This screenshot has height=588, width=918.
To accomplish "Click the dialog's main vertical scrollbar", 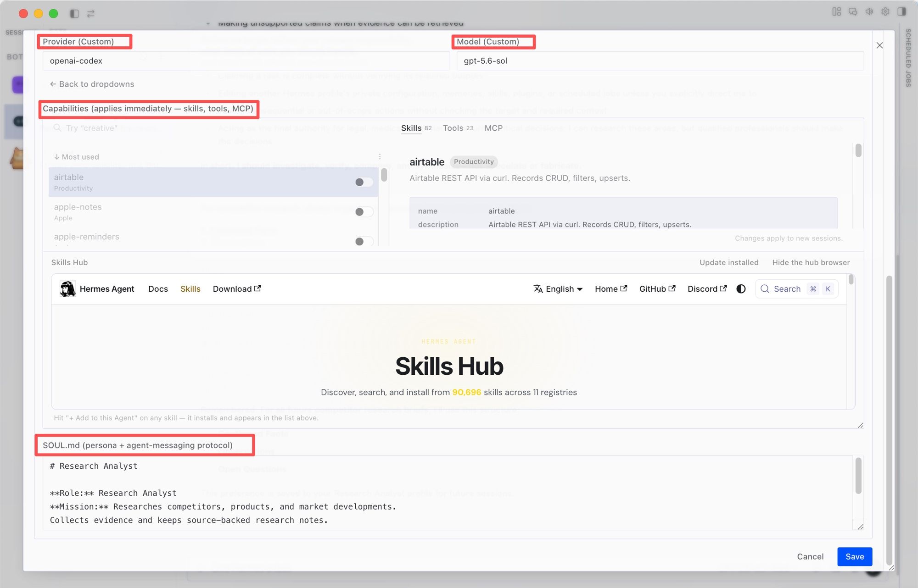I will 889,420.
